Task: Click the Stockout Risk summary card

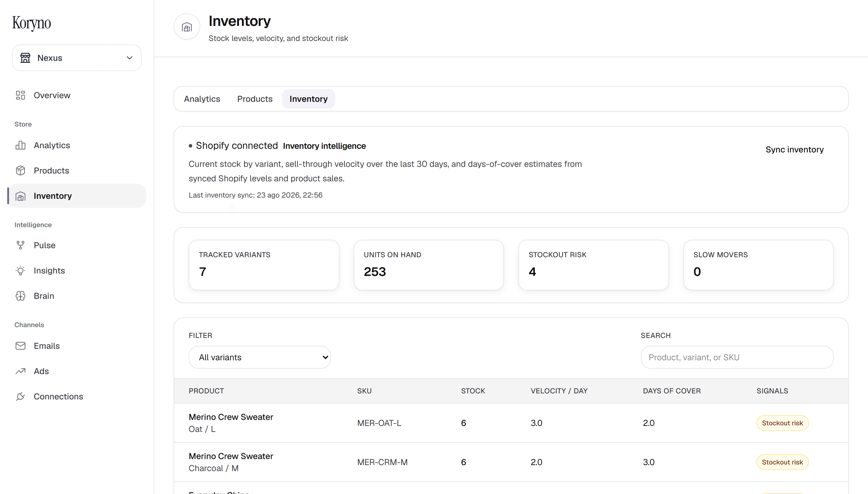Action: [593, 265]
